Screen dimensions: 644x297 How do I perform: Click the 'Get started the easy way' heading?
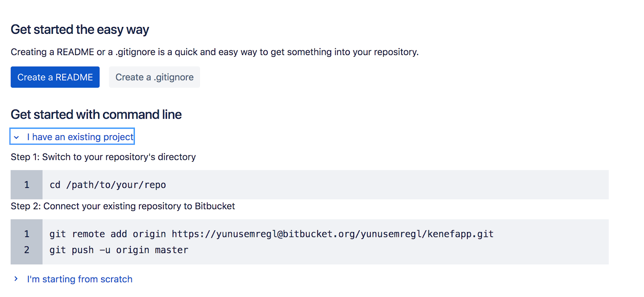[x=80, y=30]
